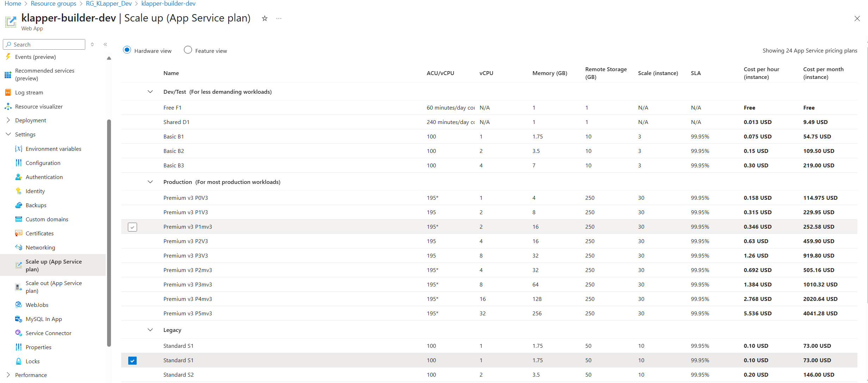868x383 pixels.
Task: Open Scale out (App Service plan) menu item
Action: tap(54, 287)
